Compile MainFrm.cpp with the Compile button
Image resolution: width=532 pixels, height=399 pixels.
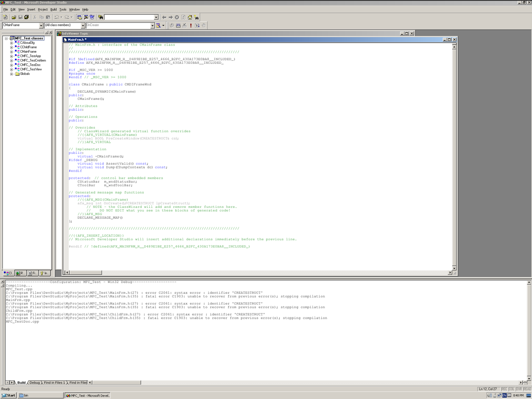[x=172, y=27]
